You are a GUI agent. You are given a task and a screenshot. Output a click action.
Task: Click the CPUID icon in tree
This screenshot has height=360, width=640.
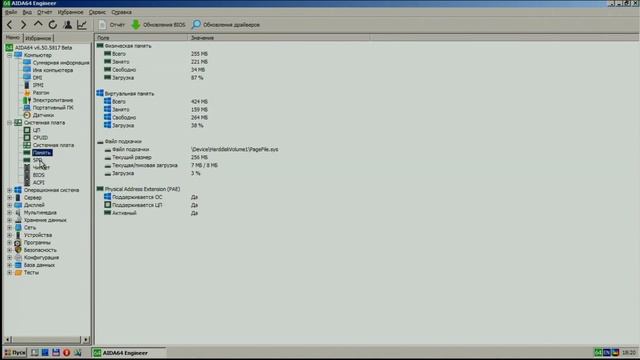[x=27, y=138]
